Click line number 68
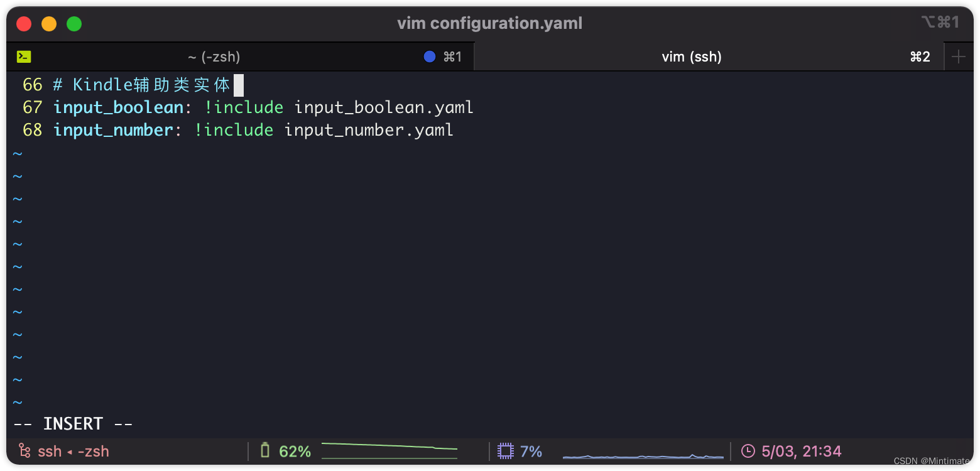 tap(33, 130)
